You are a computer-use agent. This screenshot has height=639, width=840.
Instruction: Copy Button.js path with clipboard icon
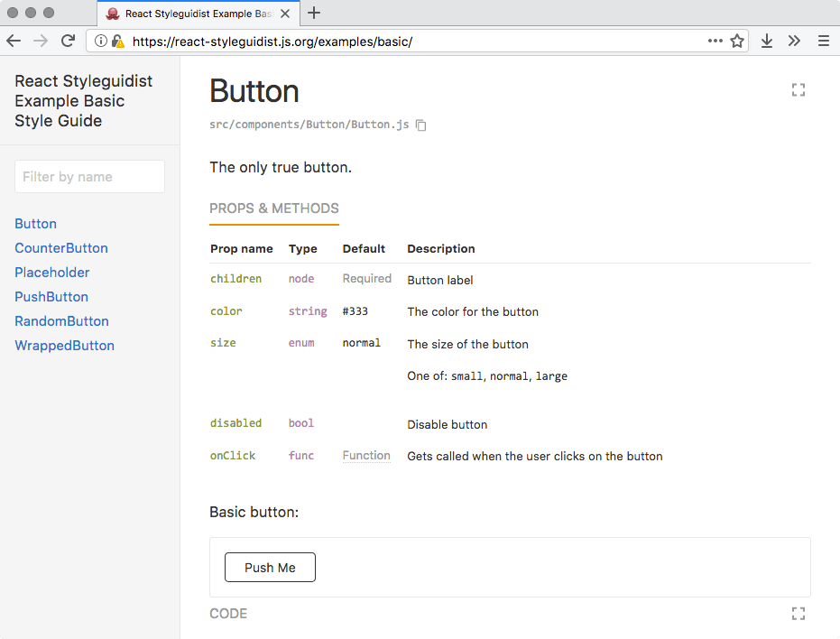(421, 125)
